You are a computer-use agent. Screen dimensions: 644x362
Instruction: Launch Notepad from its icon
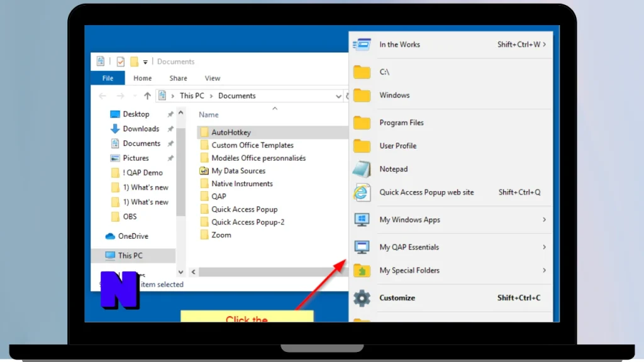coord(362,169)
